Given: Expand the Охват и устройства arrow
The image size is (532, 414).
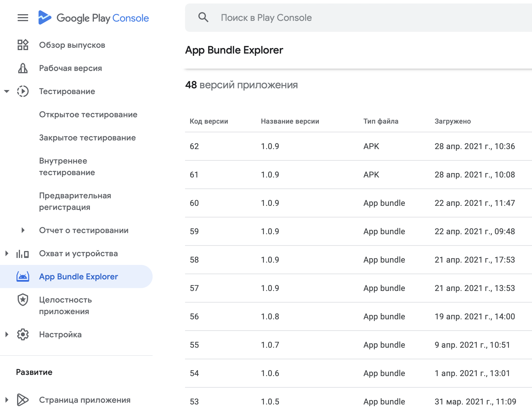Looking at the screenshot, I should pos(7,253).
